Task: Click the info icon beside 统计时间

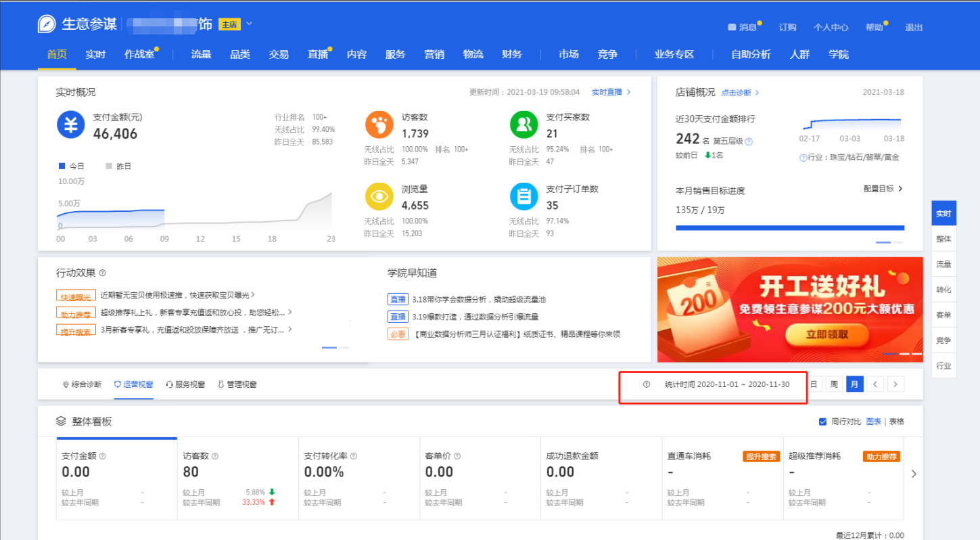Action: [646, 384]
